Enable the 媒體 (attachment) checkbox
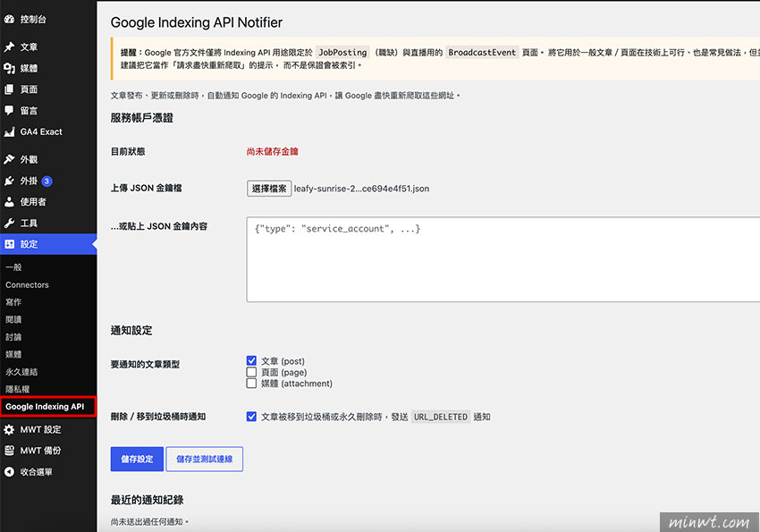 251,383
